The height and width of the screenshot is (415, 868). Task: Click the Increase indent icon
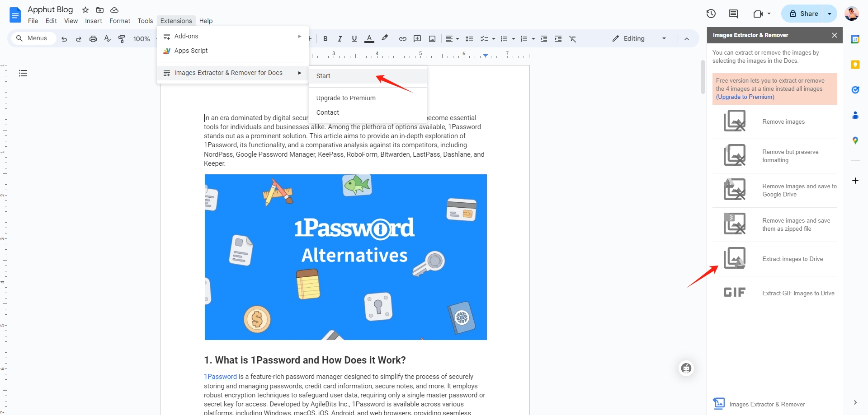click(x=558, y=39)
